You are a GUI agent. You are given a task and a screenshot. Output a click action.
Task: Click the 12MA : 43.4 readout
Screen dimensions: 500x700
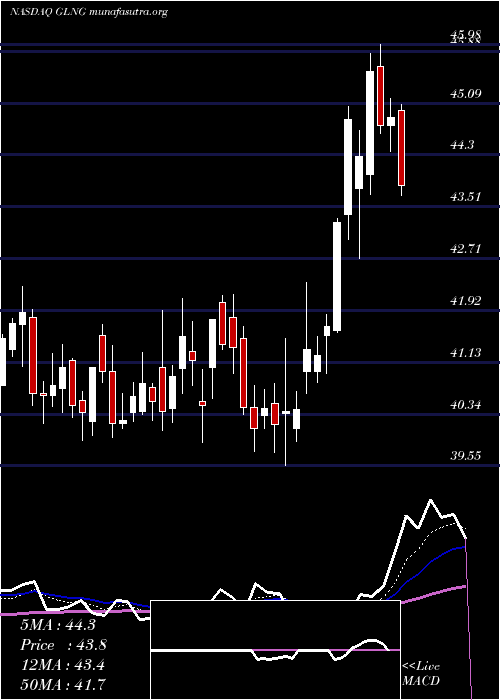coord(62,664)
